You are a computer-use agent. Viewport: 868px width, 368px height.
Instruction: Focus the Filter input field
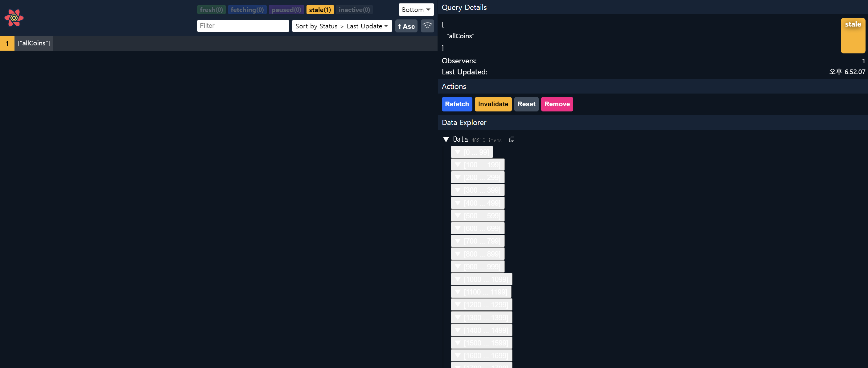243,26
